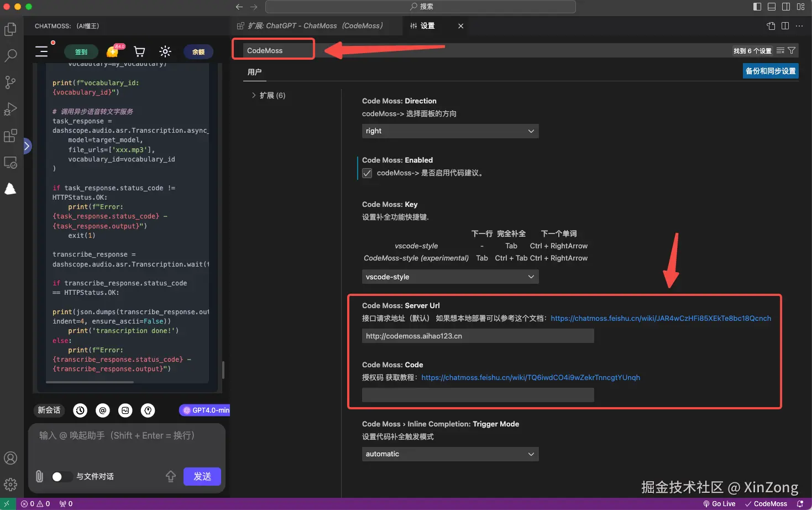Customize layout icon in title bar
The height and width of the screenshot is (510, 812).
[x=800, y=7]
